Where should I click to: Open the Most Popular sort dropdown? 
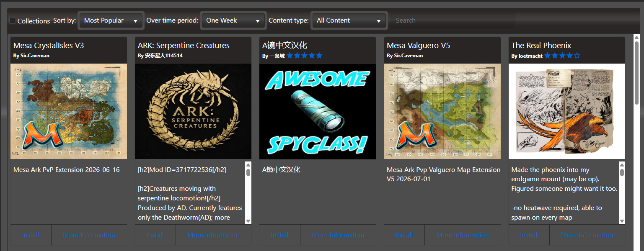(111, 20)
